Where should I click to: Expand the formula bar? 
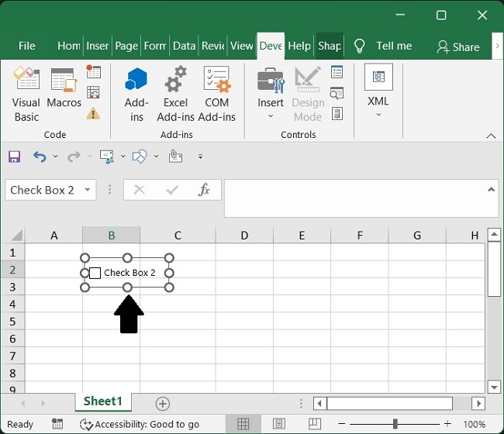coord(491,190)
